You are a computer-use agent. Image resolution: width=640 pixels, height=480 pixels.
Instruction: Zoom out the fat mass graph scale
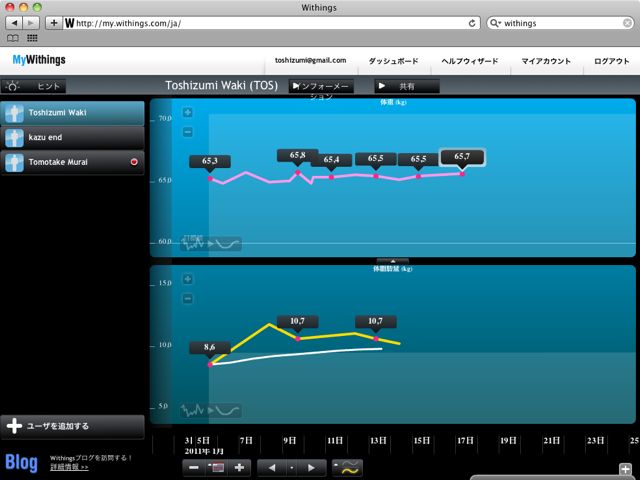pos(187,299)
